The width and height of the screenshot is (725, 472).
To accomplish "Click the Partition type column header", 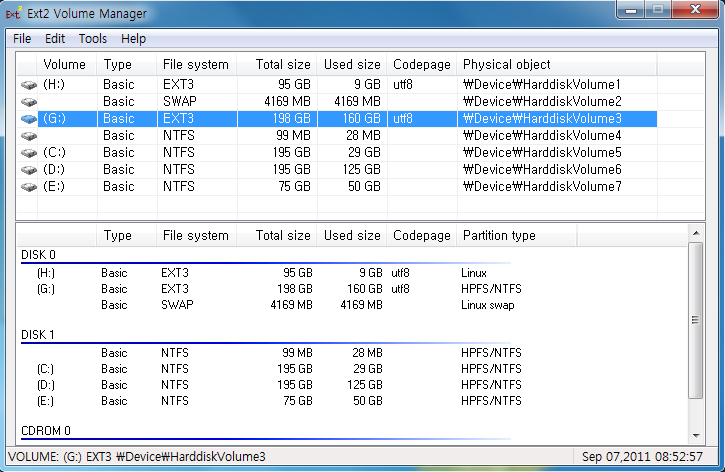I will (516, 235).
